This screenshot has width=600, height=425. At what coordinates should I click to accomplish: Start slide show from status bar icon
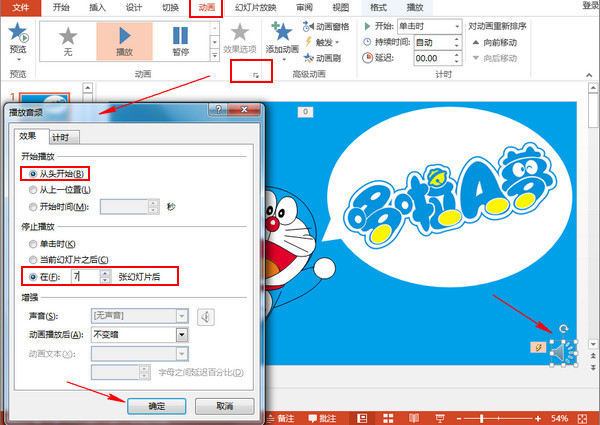coord(440,418)
